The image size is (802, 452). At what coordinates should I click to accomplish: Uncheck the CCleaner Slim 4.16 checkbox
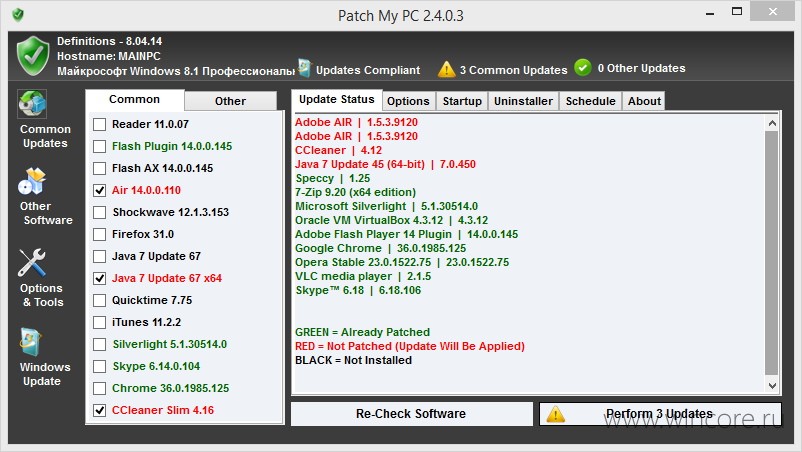100,410
